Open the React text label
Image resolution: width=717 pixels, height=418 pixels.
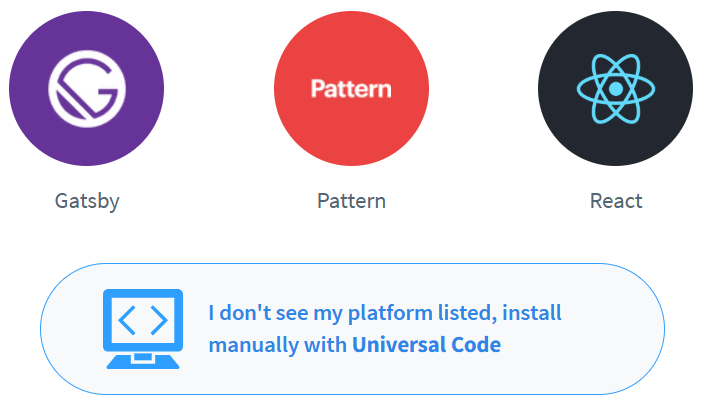click(x=616, y=201)
